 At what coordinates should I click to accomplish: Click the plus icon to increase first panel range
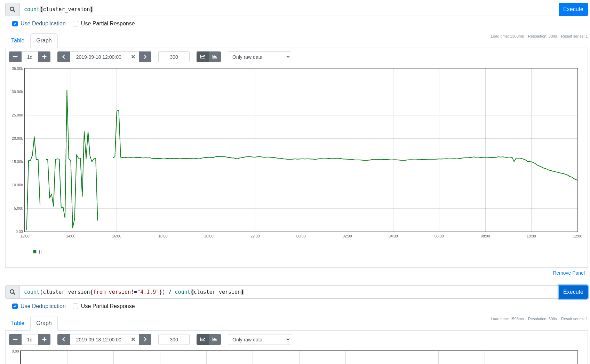(x=44, y=57)
